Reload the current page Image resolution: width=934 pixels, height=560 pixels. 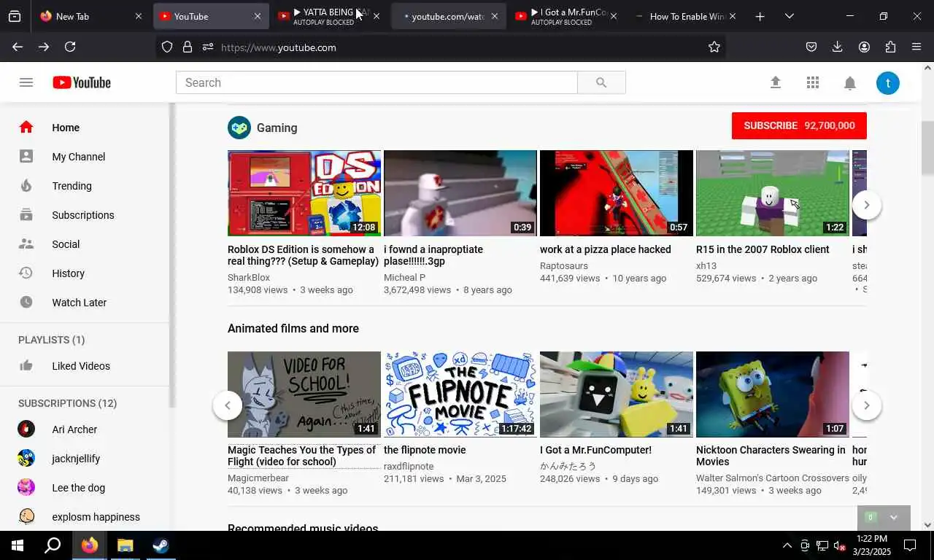click(x=70, y=47)
